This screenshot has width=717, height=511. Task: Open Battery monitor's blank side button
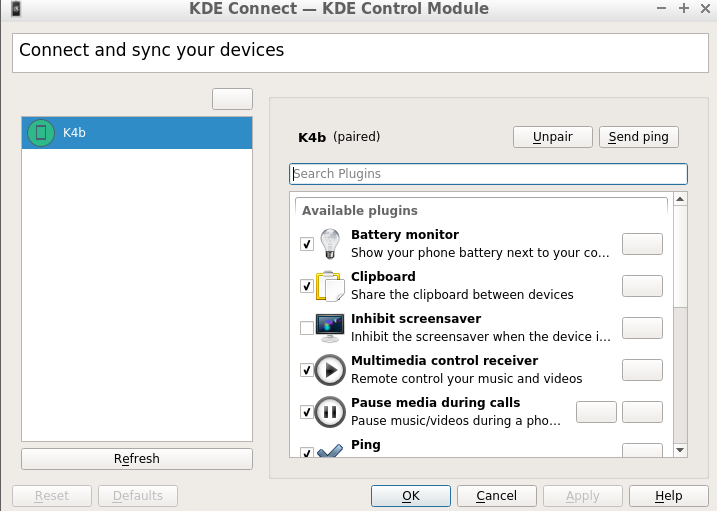(642, 244)
